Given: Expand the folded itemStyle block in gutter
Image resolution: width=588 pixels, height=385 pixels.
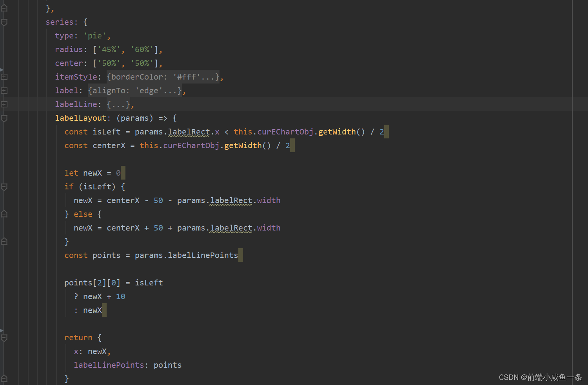Looking at the screenshot, I should [4, 77].
